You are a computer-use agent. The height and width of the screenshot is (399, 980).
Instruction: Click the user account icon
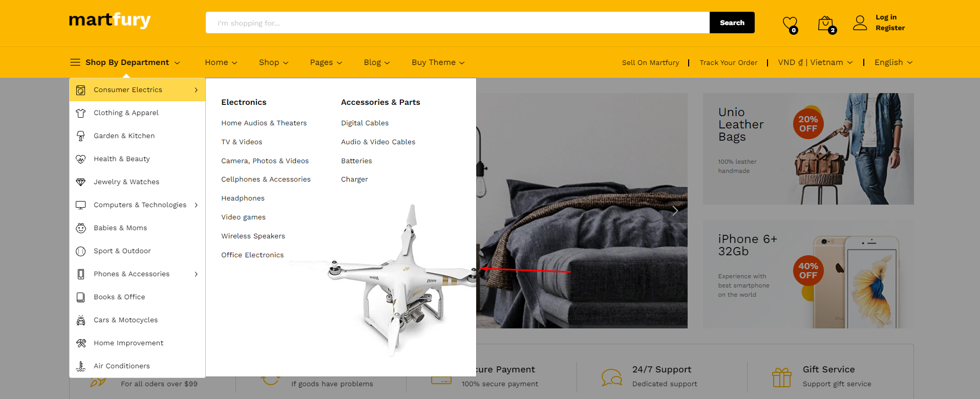point(860,23)
